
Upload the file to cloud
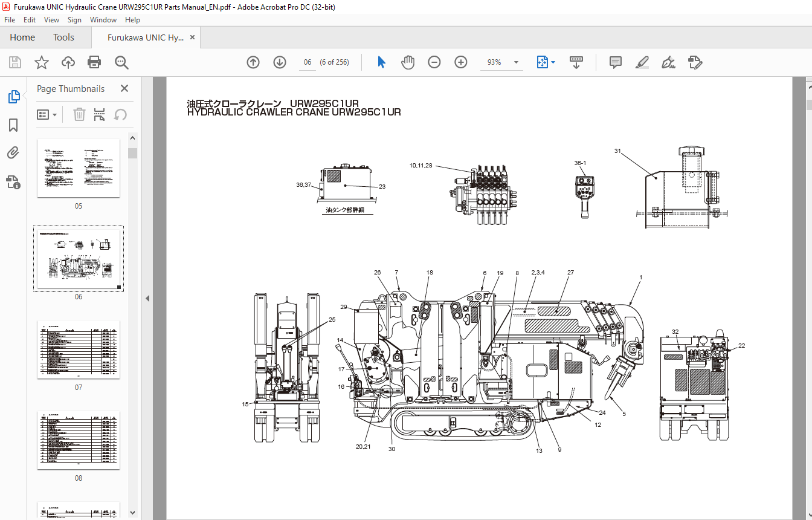point(68,62)
